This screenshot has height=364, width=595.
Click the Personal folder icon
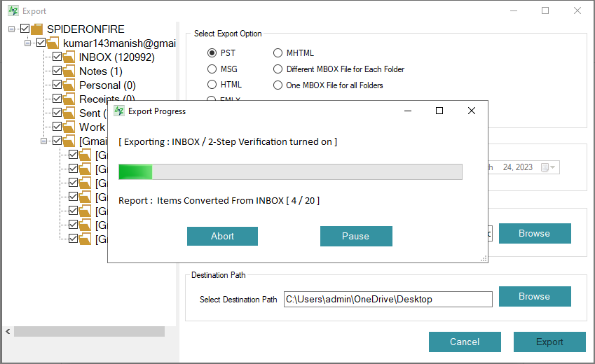pos(69,85)
